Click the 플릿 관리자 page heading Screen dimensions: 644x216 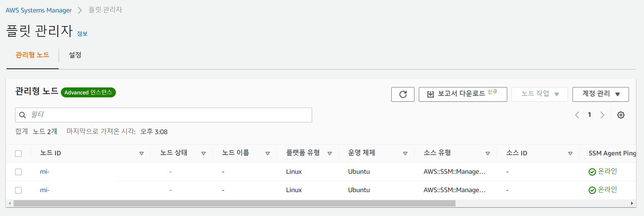40,30
